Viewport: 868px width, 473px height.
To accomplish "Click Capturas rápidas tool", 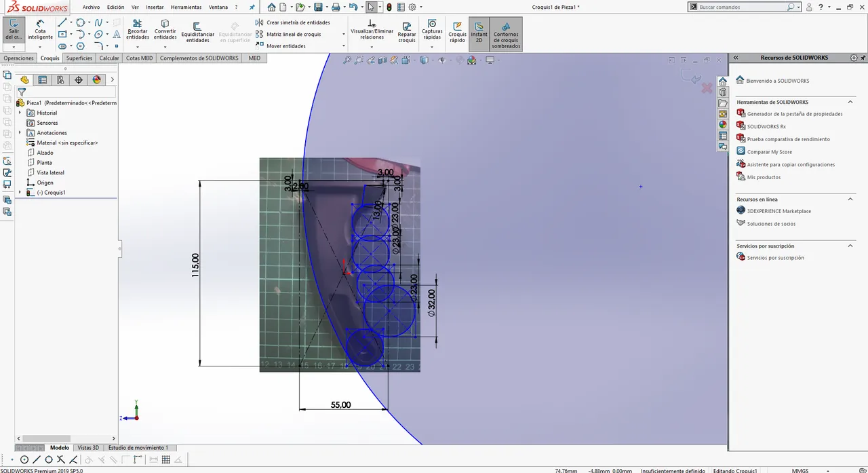I will pos(432,30).
